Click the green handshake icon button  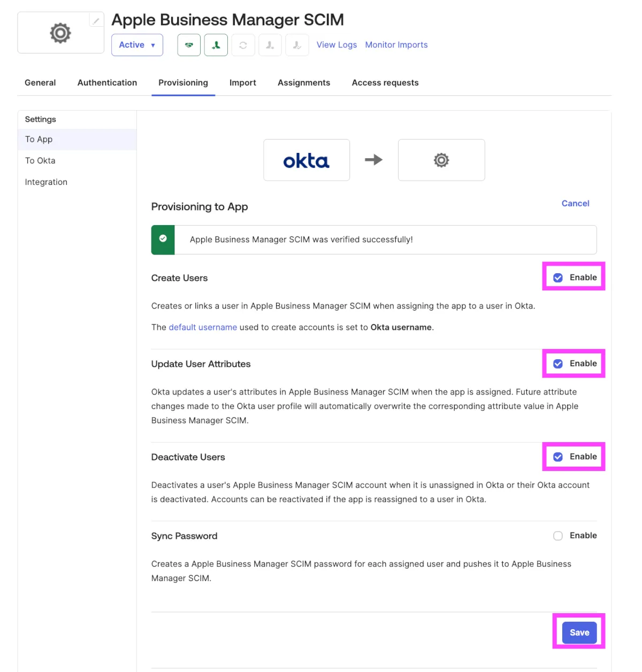(x=189, y=45)
